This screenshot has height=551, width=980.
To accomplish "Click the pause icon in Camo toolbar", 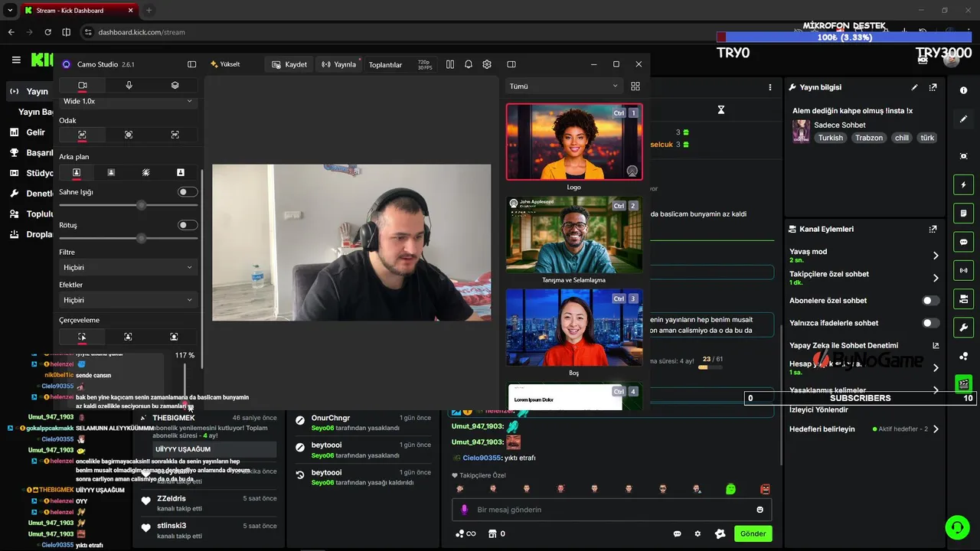I will click(x=450, y=64).
